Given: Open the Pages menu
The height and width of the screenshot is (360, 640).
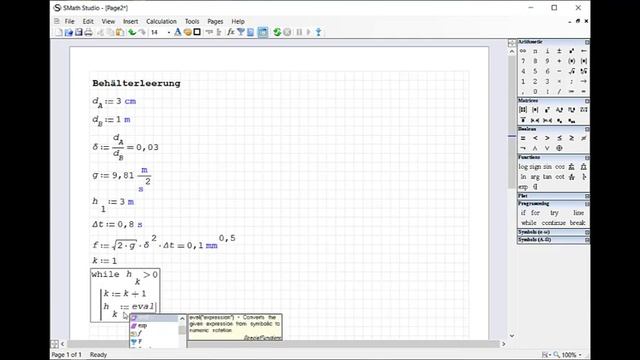Looking at the screenshot, I should pyautogui.click(x=215, y=21).
